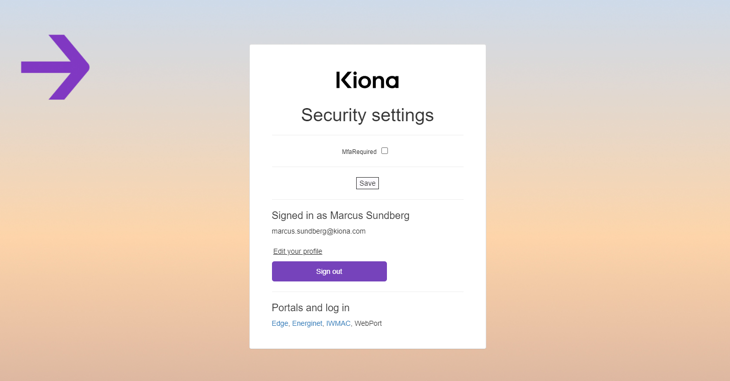Click the Portals and log in heading
This screenshot has height=381, width=730.
(311, 307)
